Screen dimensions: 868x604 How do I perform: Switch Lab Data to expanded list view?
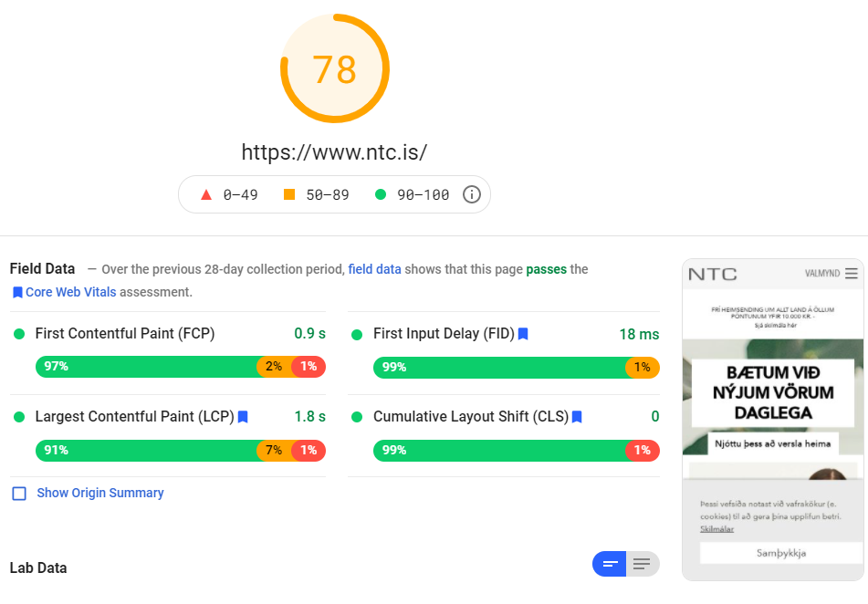(643, 564)
